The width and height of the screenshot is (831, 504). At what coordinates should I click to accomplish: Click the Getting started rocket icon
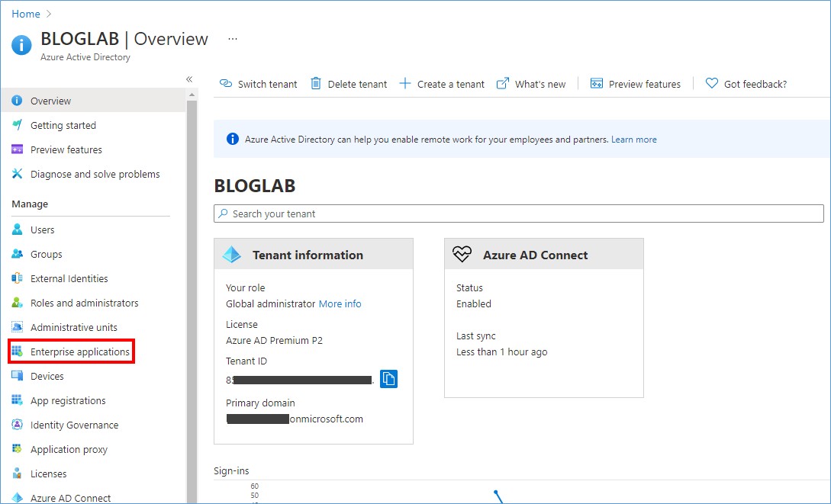[x=17, y=125]
